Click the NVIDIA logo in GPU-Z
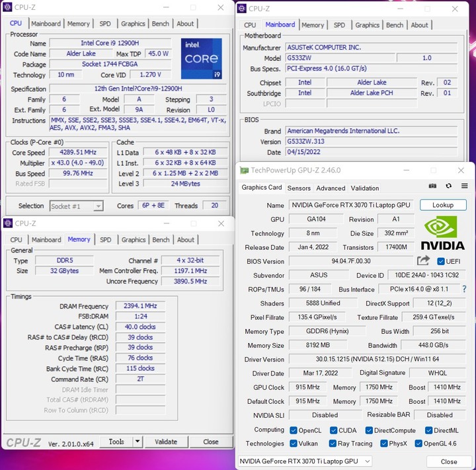 coord(442,233)
